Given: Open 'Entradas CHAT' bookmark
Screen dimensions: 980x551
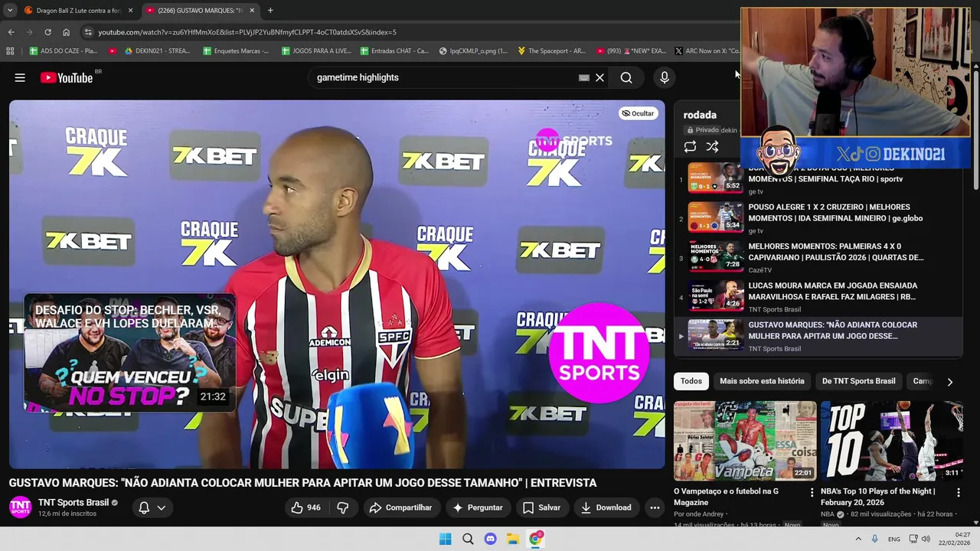Looking at the screenshot, I should coord(394,51).
